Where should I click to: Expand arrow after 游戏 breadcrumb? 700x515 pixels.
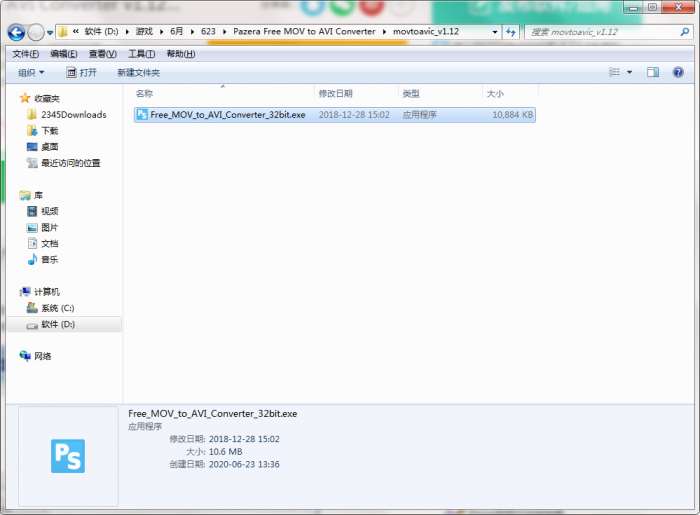coord(161,32)
